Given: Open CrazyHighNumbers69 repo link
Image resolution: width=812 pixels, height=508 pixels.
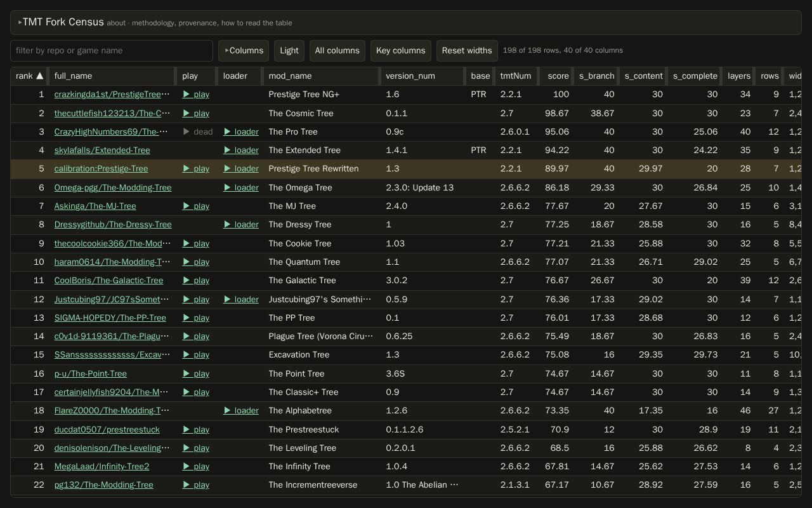Looking at the screenshot, I should click(x=112, y=131).
